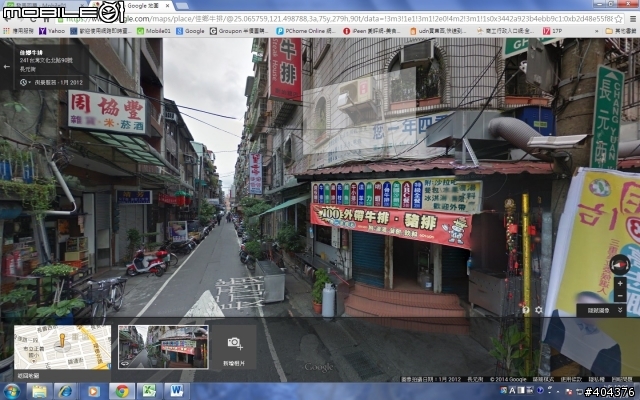Click the image capture date text in the footer

pyautogui.click(x=431, y=379)
